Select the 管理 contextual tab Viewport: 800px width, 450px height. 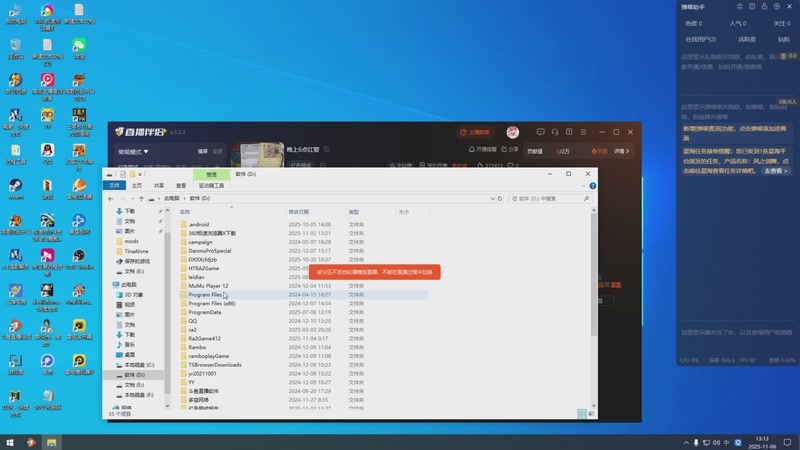click(x=211, y=174)
